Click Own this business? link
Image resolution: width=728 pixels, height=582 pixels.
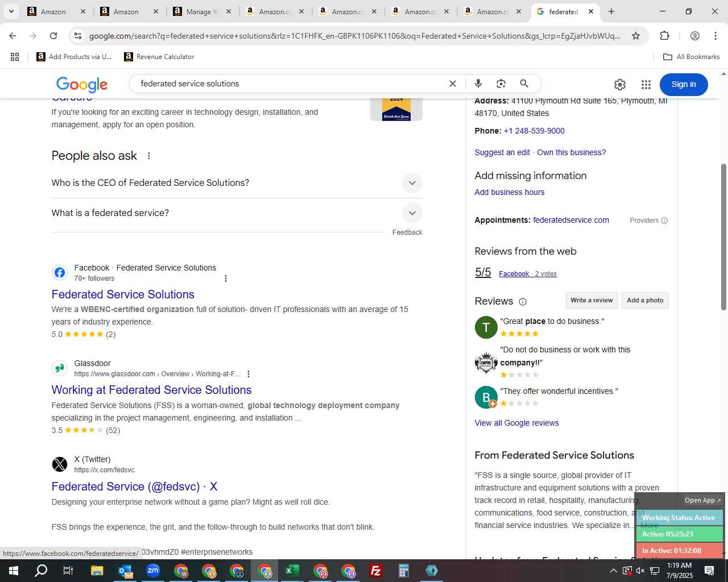click(572, 153)
